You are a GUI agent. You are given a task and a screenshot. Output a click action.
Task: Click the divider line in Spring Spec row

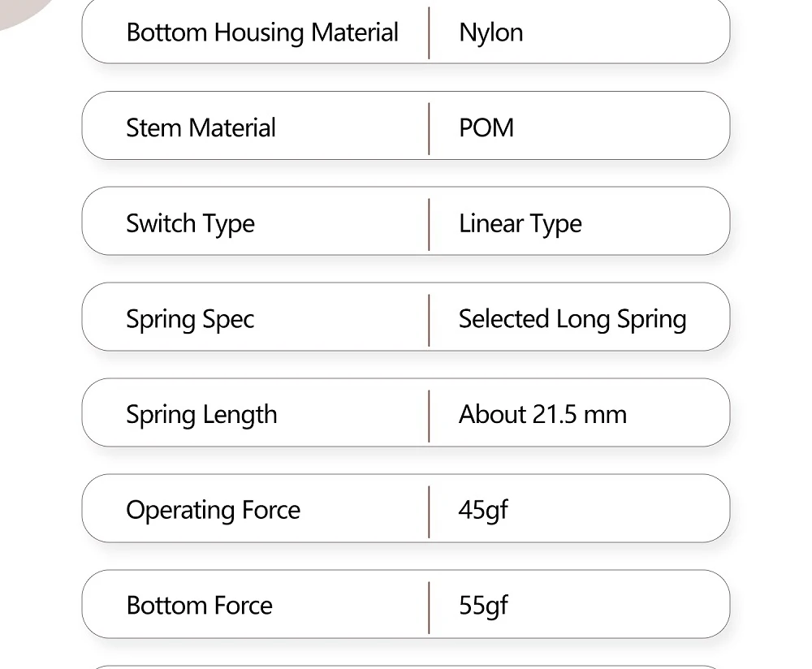tap(429, 319)
